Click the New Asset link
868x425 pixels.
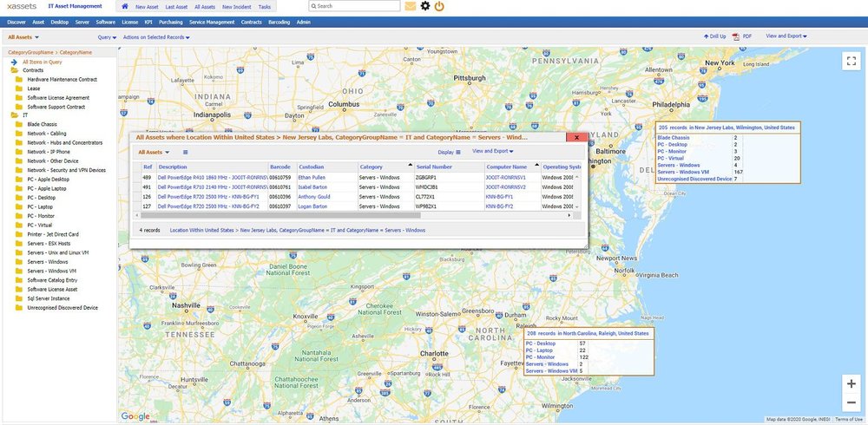[x=147, y=7]
